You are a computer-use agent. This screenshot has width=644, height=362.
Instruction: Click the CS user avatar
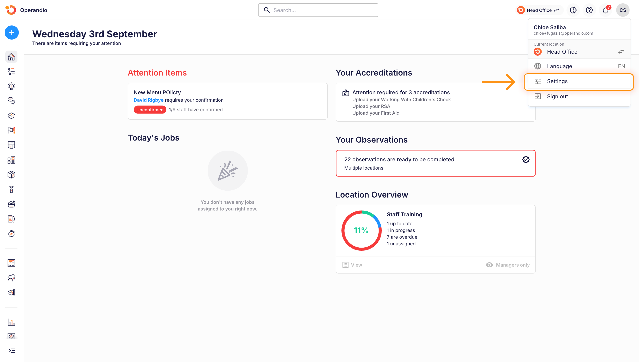click(x=623, y=10)
